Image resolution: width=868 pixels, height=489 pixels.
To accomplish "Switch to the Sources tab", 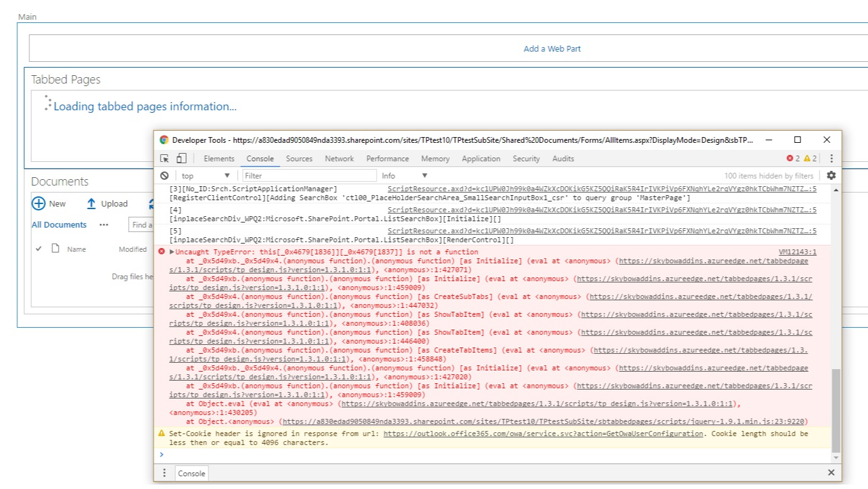I will coord(299,159).
